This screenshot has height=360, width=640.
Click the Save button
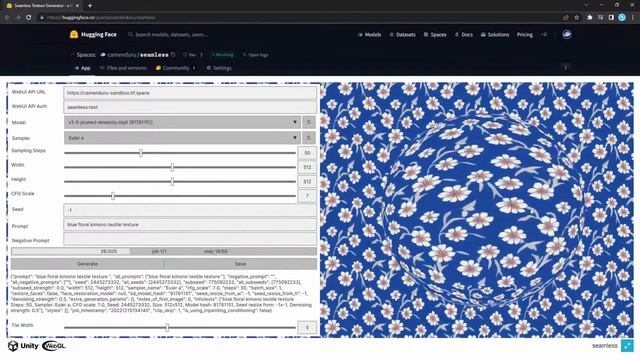point(240,264)
